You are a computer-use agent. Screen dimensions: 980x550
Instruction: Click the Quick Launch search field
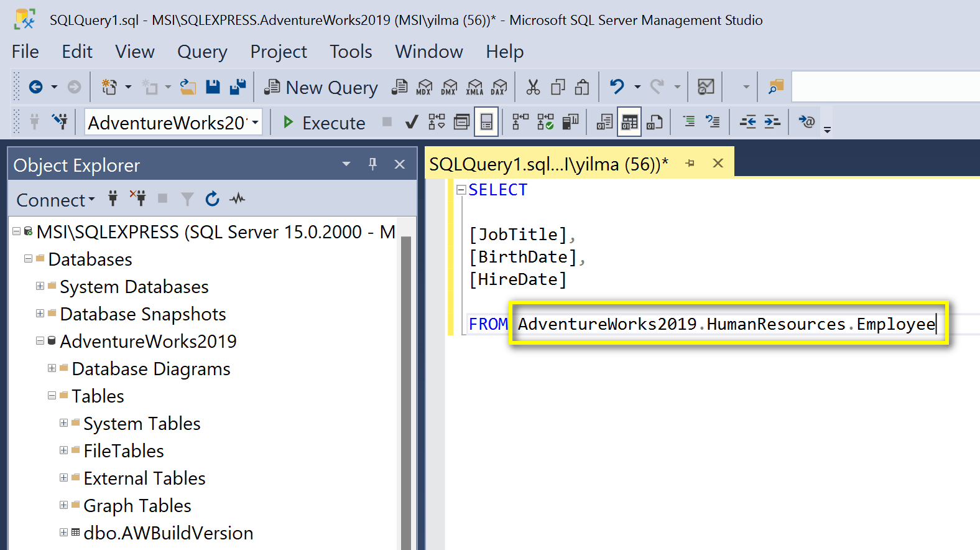tap(885, 87)
